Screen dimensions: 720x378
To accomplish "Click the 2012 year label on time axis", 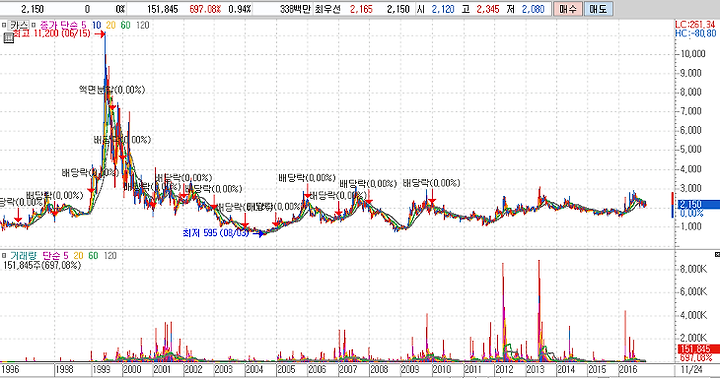I will [504, 369].
